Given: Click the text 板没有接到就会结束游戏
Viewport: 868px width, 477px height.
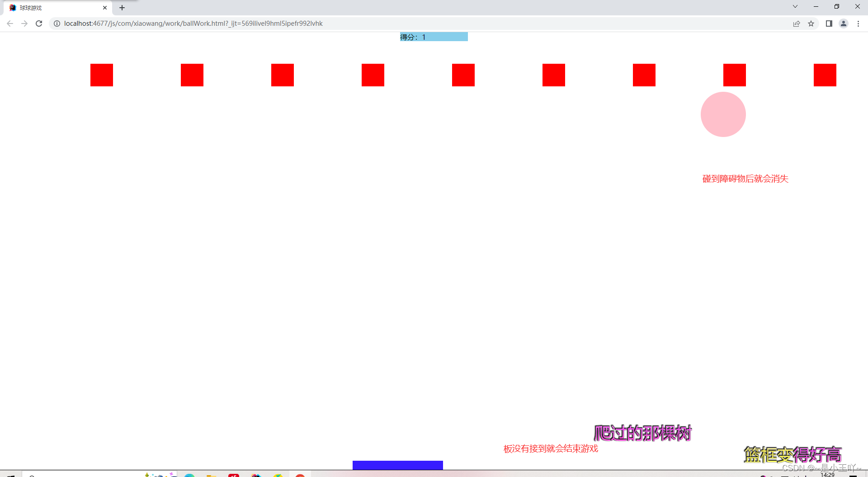Looking at the screenshot, I should click(x=551, y=449).
